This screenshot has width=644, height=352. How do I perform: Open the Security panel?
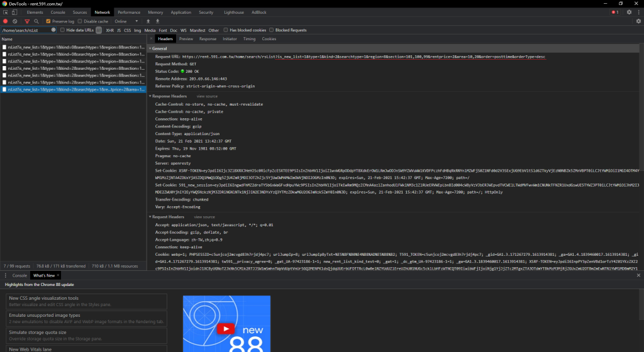(x=206, y=13)
